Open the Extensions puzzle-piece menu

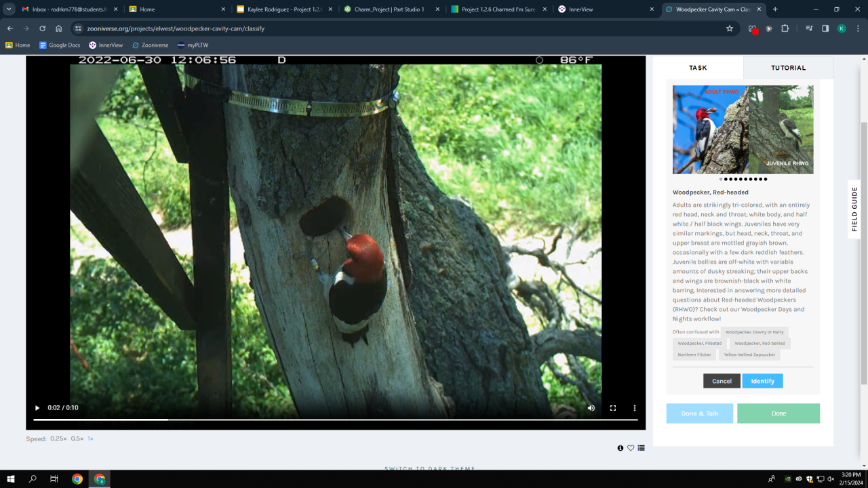click(x=785, y=28)
